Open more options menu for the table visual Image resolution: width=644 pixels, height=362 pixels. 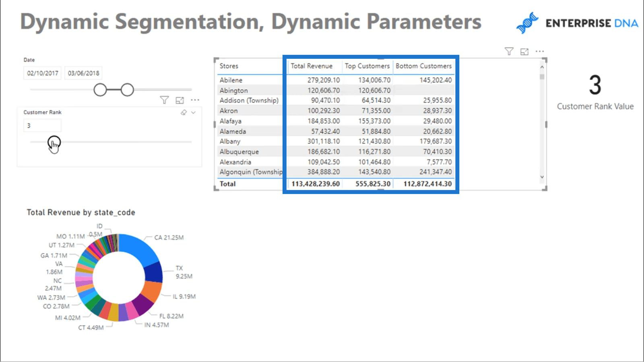click(540, 51)
